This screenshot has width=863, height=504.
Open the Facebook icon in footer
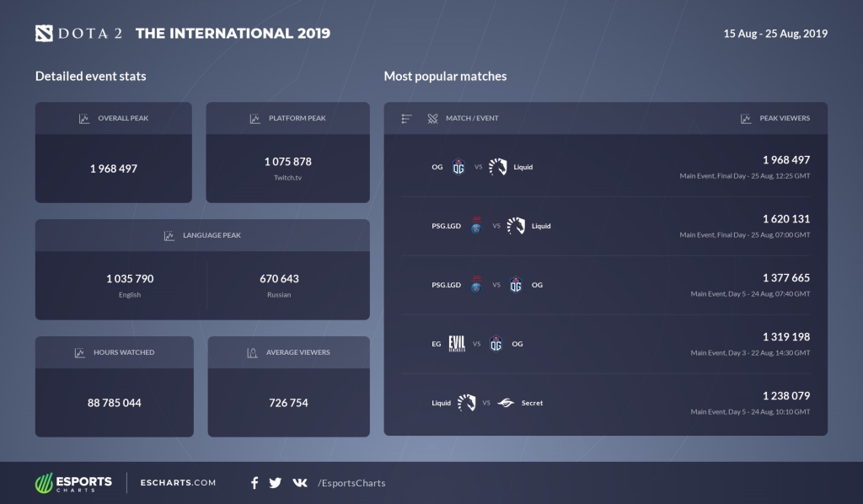click(255, 483)
